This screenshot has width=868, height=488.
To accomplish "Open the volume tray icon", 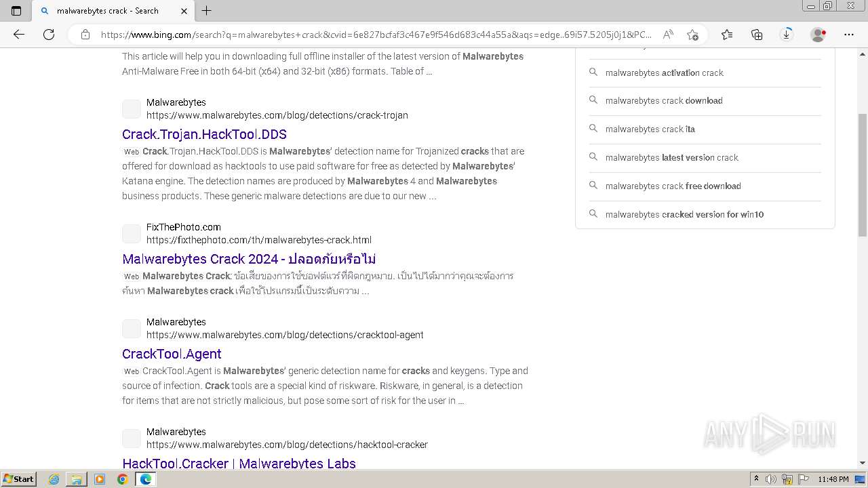I will click(771, 479).
